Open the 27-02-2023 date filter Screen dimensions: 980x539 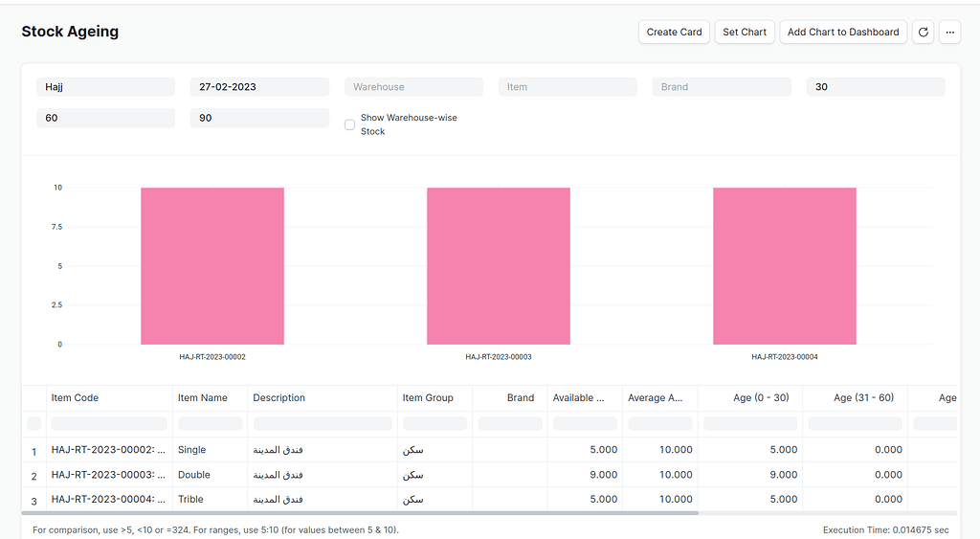(259, 87)
